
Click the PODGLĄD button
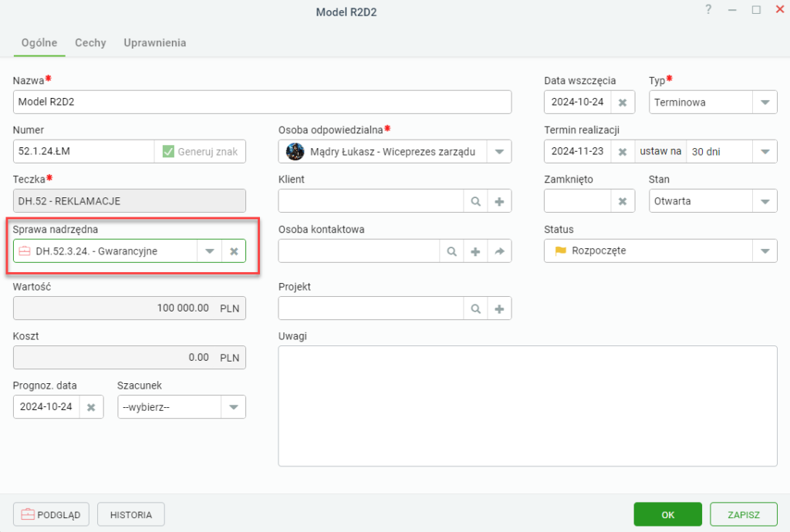coord(51,514)
